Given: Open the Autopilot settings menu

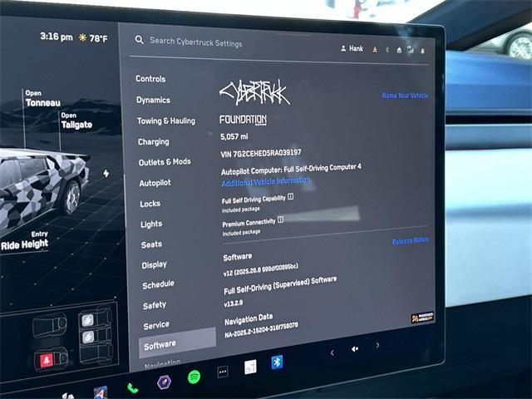Looking at the screenshot, I should (155, 183).
